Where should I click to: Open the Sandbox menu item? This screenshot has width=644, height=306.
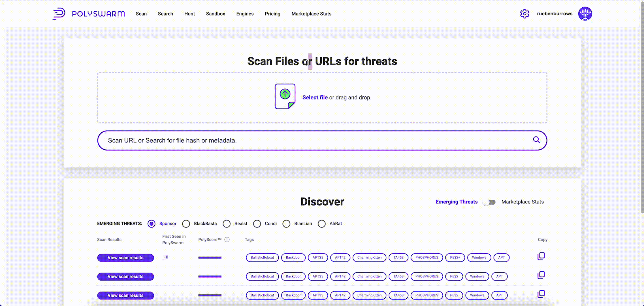point(216,14)
